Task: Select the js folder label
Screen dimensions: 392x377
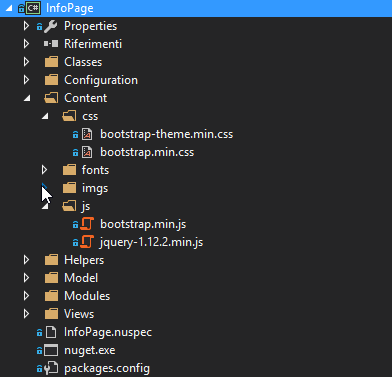Action: pos(86,206)
